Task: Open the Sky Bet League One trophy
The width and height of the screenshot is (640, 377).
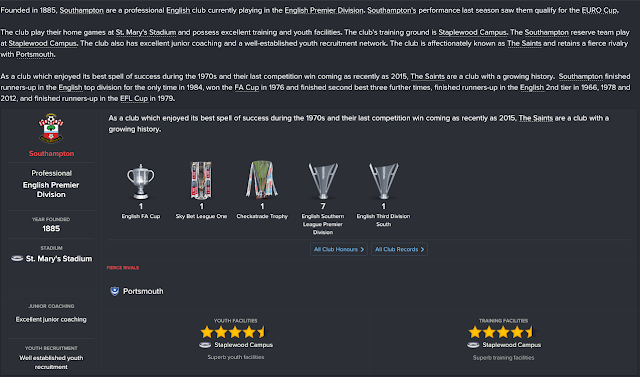Action: 201,180
